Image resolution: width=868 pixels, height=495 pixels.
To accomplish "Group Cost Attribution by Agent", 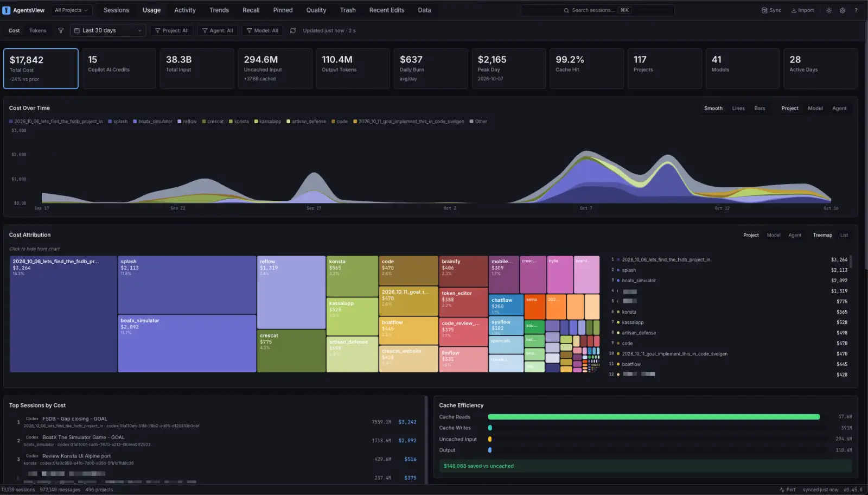I will click(x=795, y=235).
